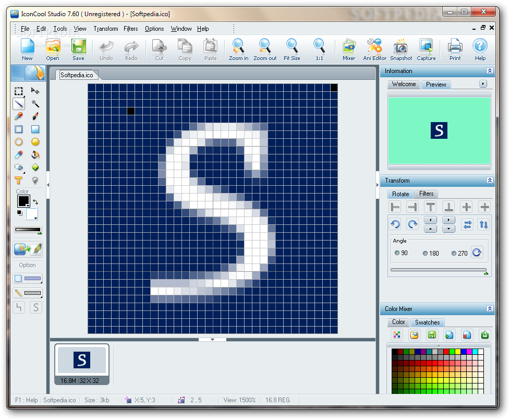The width and height of the screenshot is (510, 420).
Task: Choose the 180 degree rotation angle
Action: pyautogui.click(x=426, y=253)
